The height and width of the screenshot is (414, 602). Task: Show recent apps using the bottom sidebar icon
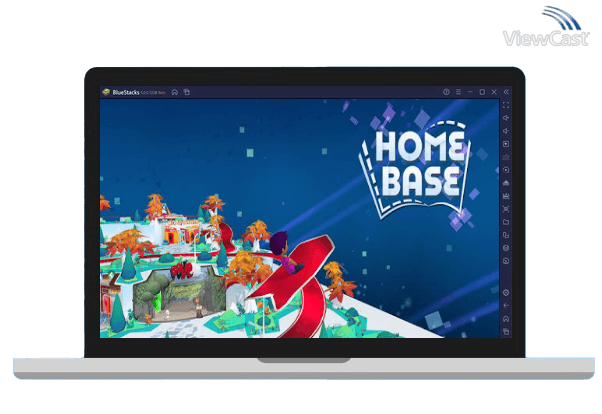pos(506,332)
